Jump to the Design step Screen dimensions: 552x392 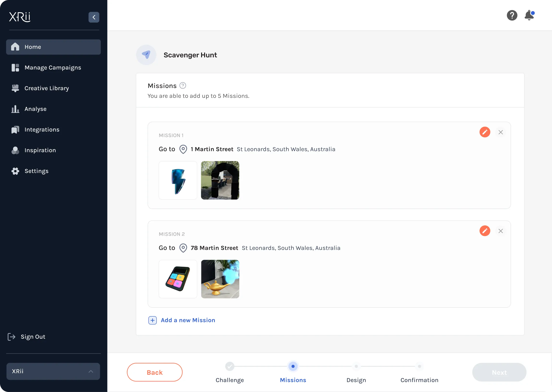(356, 367)
